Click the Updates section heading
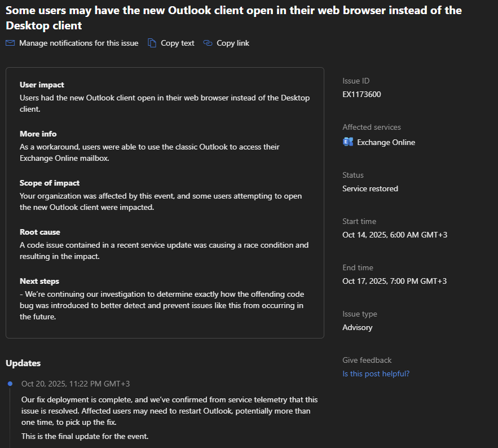The width and height of the screenshot is (498, 448). pos(23,363)
